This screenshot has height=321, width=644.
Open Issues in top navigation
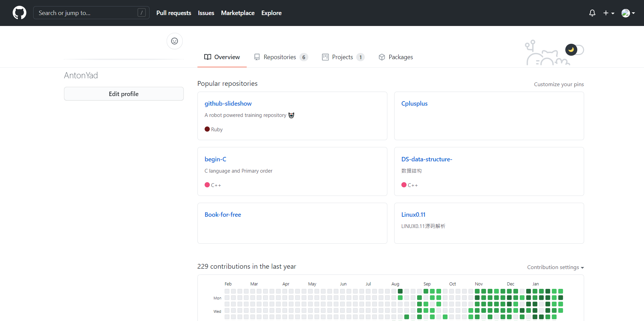tap(206, 13)
